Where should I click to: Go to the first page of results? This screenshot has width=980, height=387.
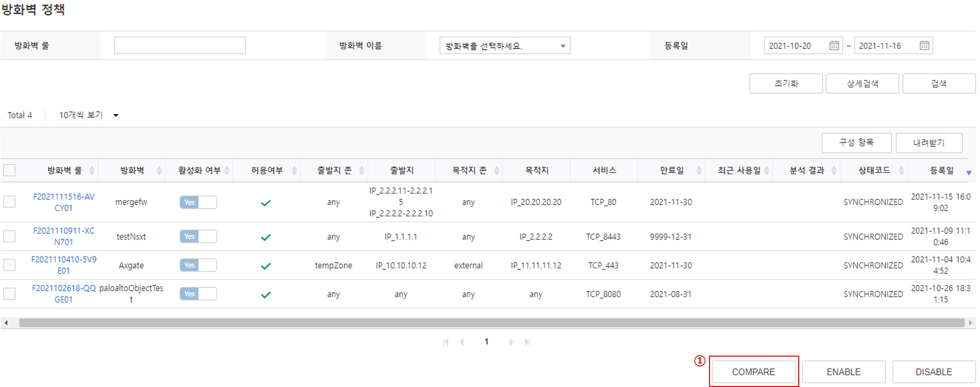click(446, 342)
